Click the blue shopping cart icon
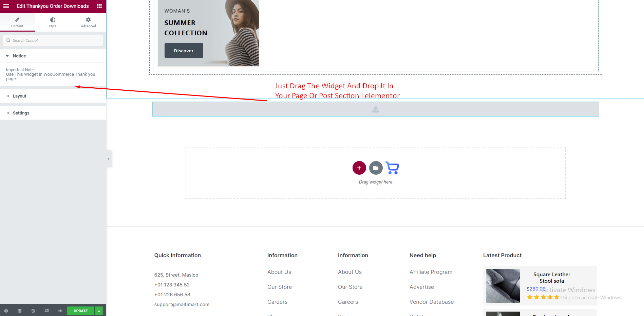644x316 pixels. (x=392, y=168)
